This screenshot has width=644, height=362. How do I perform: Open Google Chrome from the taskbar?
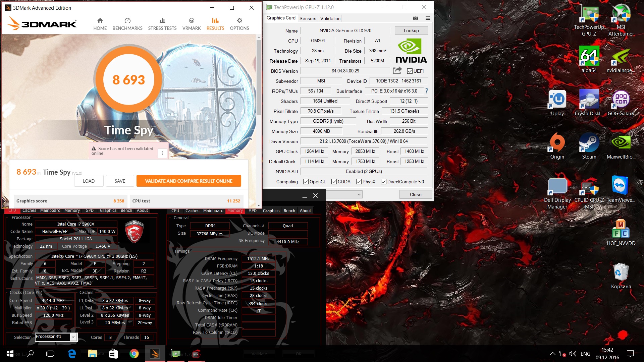pyautogui.click(x=134, y=354)
